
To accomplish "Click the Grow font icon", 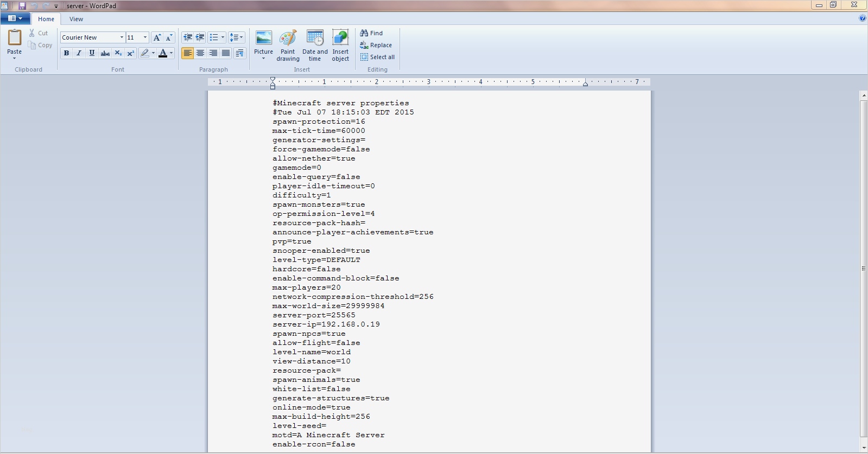I will (x=157, y=37).
